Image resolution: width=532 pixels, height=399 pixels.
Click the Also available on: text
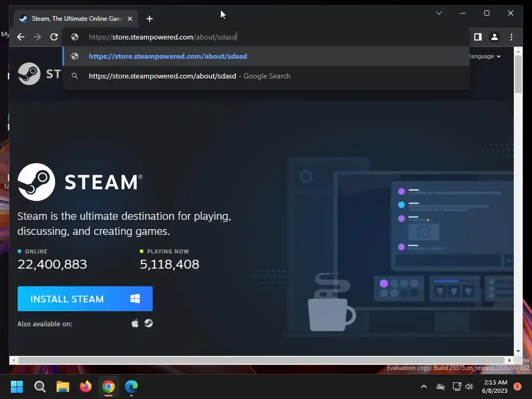45,324
